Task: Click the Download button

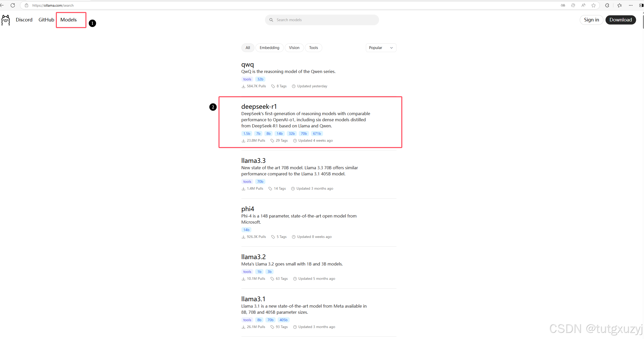Action: click(620, 20)
